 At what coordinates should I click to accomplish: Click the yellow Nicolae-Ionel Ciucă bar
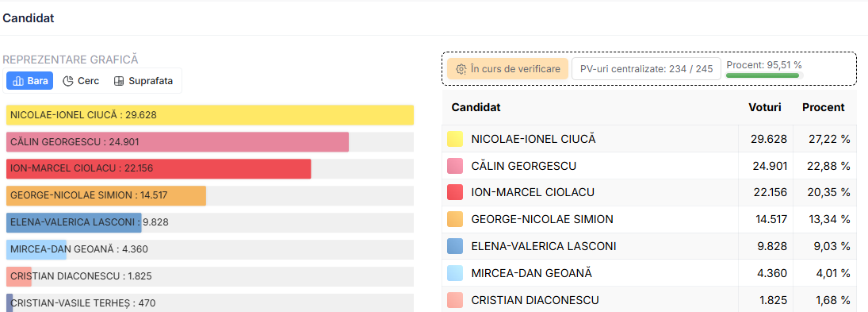pyautogui.click(x=210, y=114)
